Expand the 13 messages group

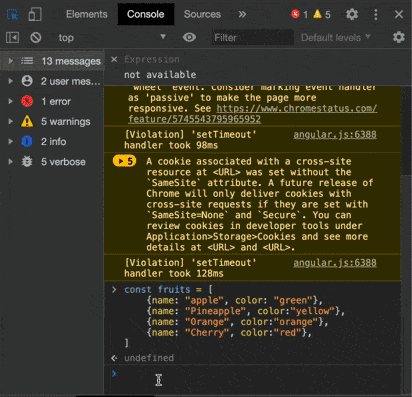pyautogui.click(x=10, y=61)
